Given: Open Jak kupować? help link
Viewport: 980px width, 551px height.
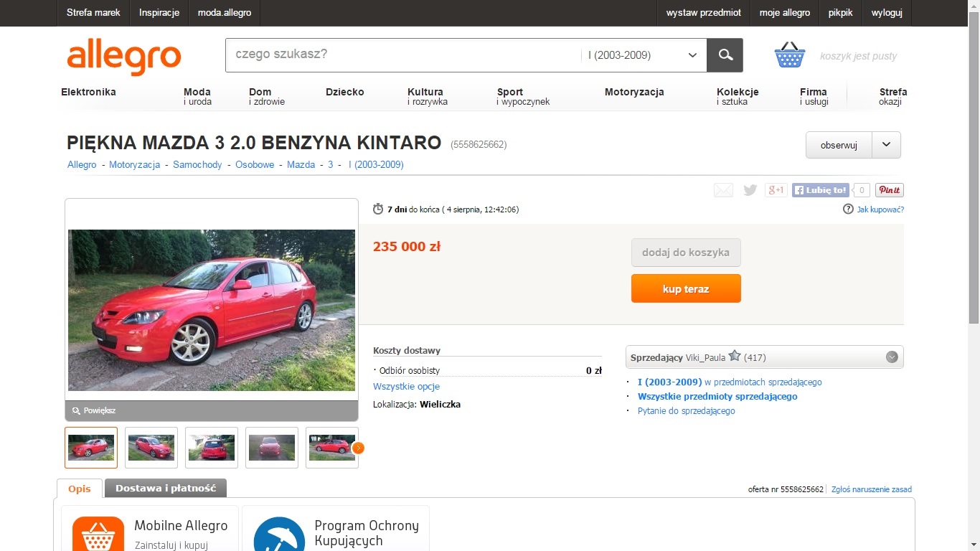Looking at the screenshot, I should click(880, 209).
